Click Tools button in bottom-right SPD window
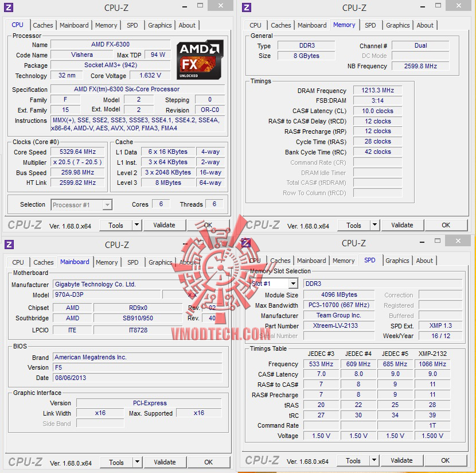Image resolution: width=476 pixels, height=473 pixels. click(x=353, y=460)
